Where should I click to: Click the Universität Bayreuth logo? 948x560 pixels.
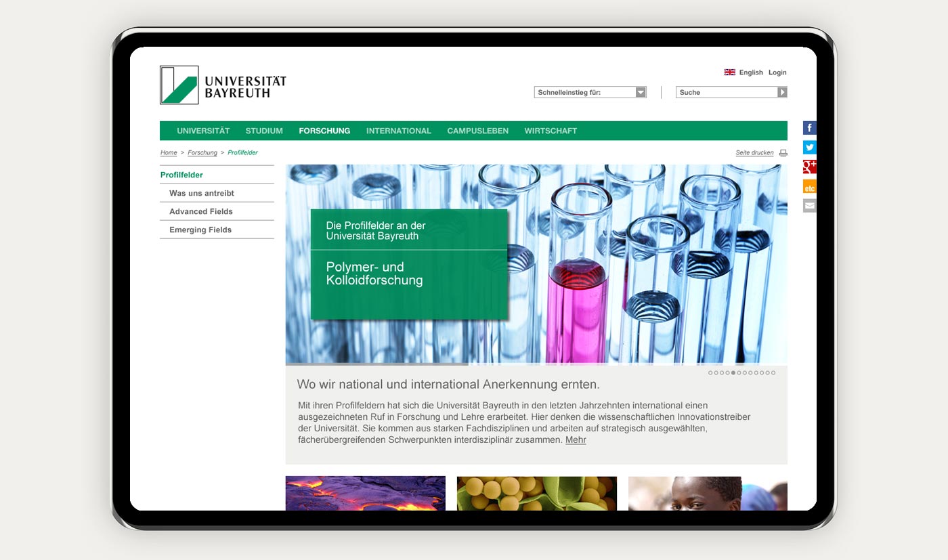[223, 85]
